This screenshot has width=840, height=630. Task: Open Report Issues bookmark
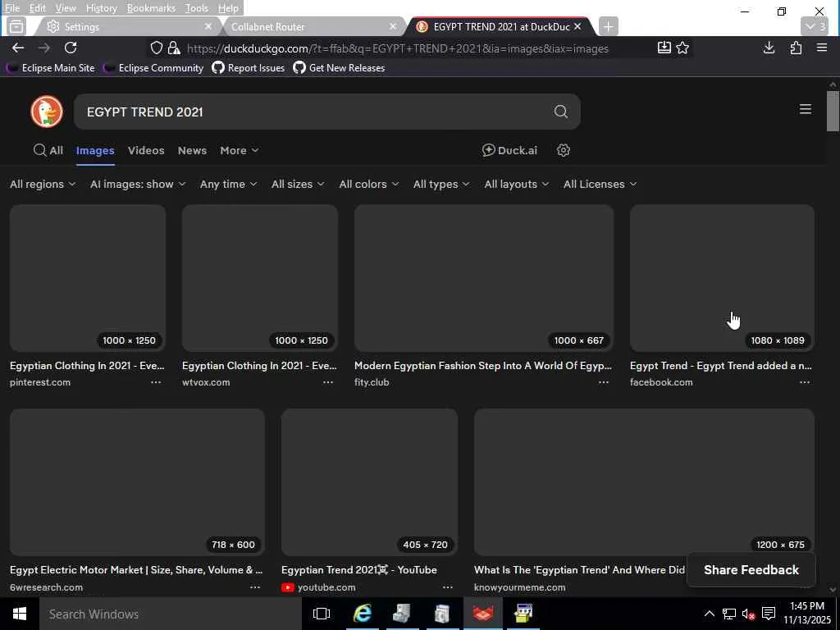pos(248,68)
